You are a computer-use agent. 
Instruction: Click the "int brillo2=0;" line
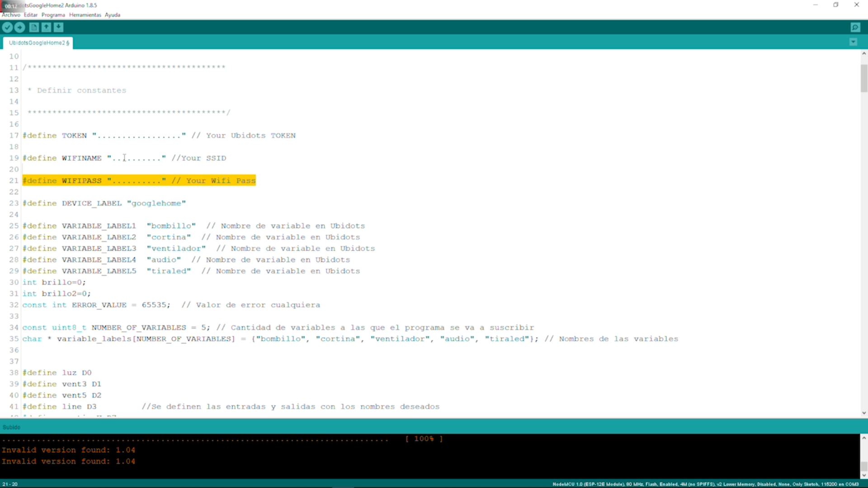[57, 294]
